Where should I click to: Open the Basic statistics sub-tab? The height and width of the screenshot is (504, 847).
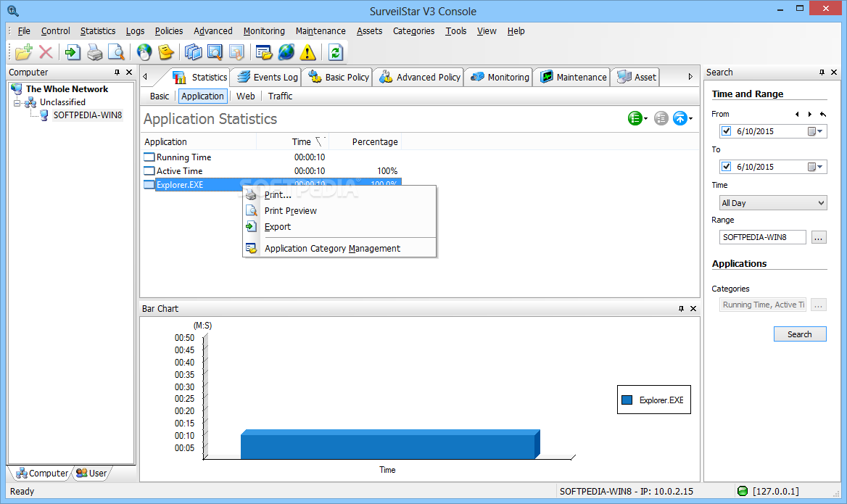click(x=160, y=96)
